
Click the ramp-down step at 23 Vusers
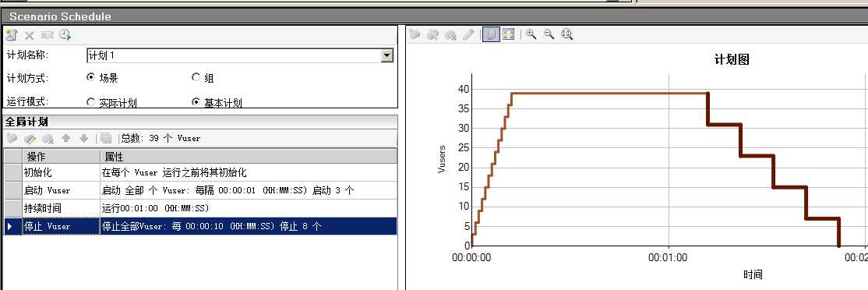coord(757,155)
